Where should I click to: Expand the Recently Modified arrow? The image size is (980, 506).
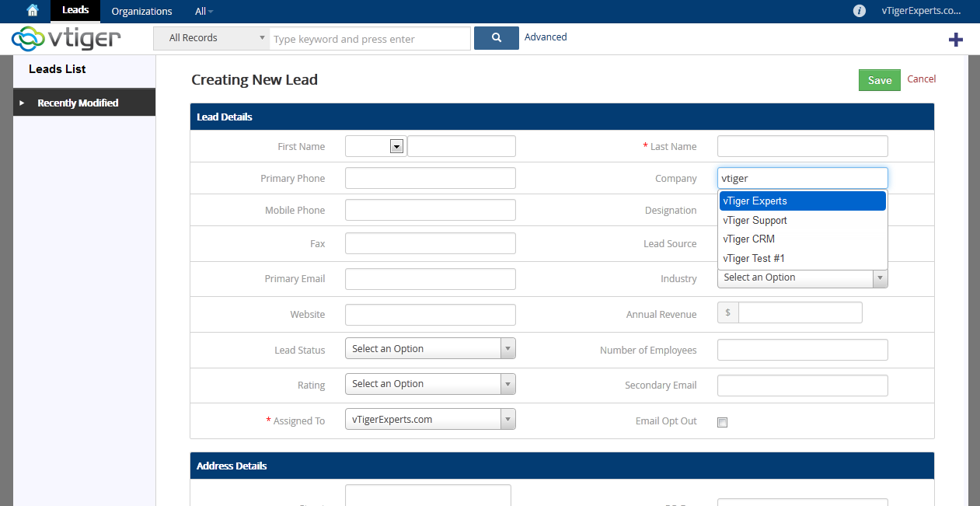(22, 103)
